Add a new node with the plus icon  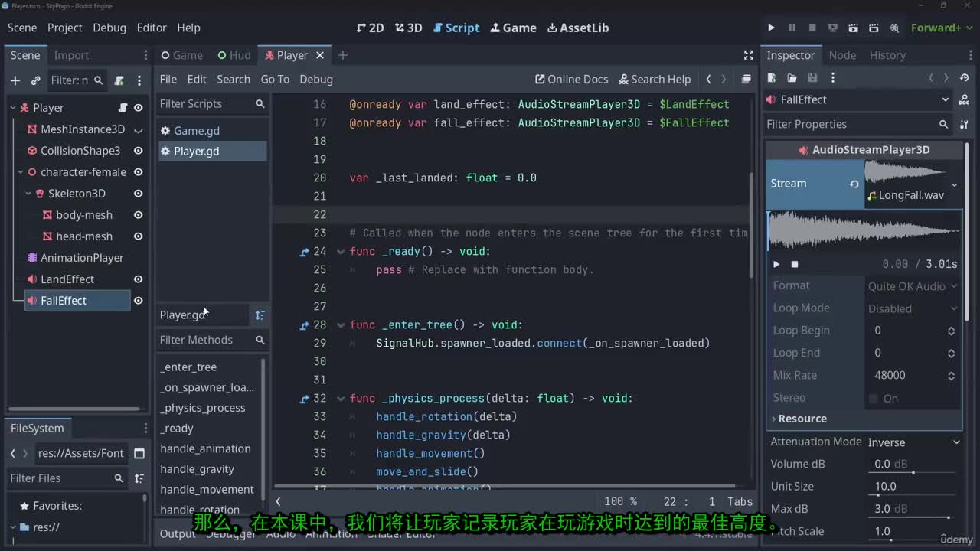[15, 80]
